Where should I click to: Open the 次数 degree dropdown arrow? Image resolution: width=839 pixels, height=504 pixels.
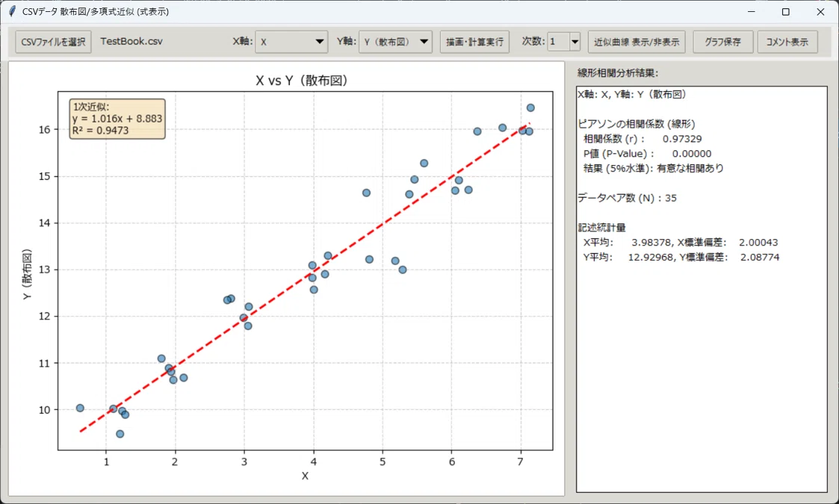[x=575, y=42]
